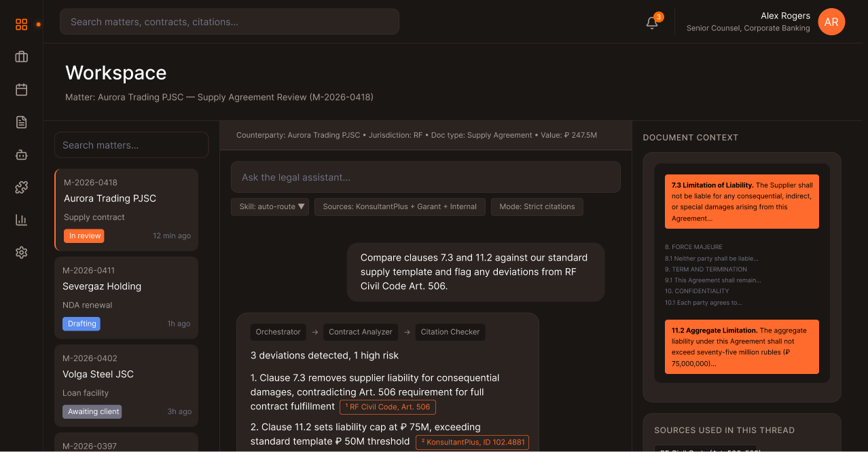Click Senior Counsel, Corporate Banking subtitle
Image resolution: width=868 pixels, height=452 pixels.
click(748, 29)
